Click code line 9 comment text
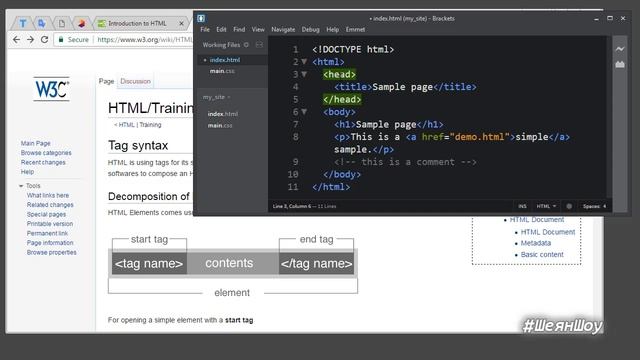The width and height of the screenshot is (640, 360). pos(405,162)
